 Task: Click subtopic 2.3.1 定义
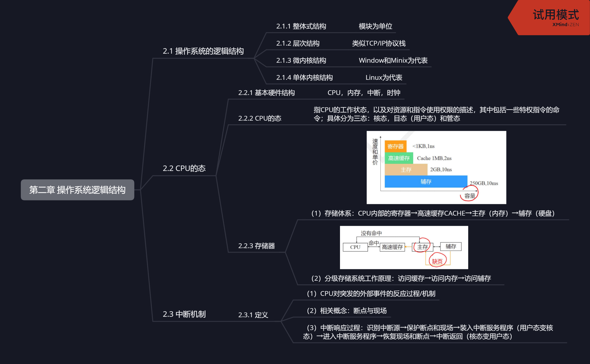[253, 315]
